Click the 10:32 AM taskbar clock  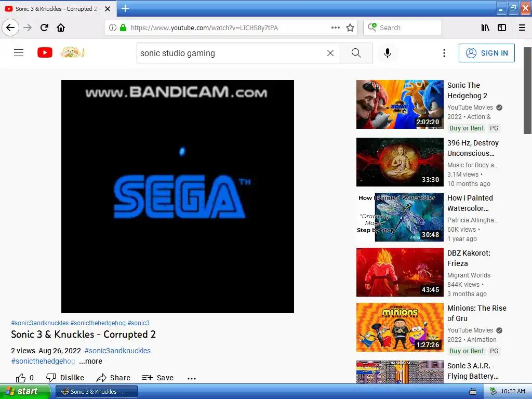pyautogui.click(x=513, y=392)
